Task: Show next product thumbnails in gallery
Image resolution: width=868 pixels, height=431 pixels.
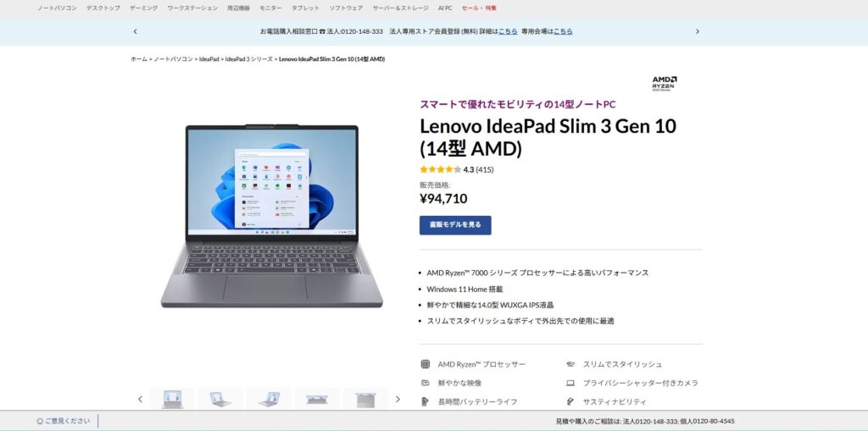Action: click(x=398, y=399)
